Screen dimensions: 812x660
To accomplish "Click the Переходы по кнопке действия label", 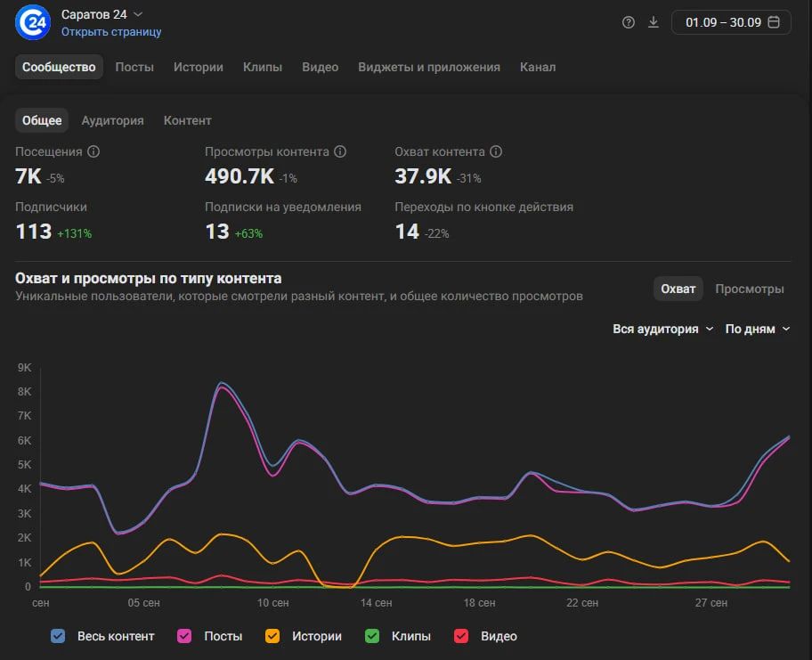I will 484,207.
